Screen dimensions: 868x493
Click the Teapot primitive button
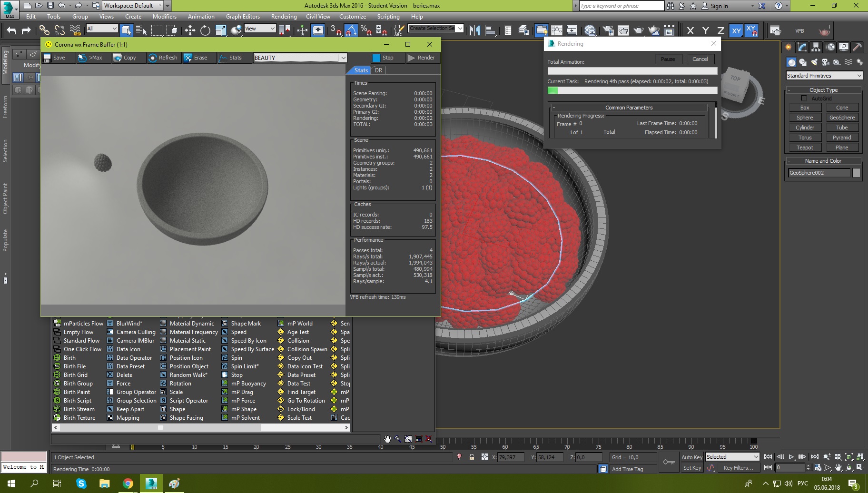[x=805, y=148]
